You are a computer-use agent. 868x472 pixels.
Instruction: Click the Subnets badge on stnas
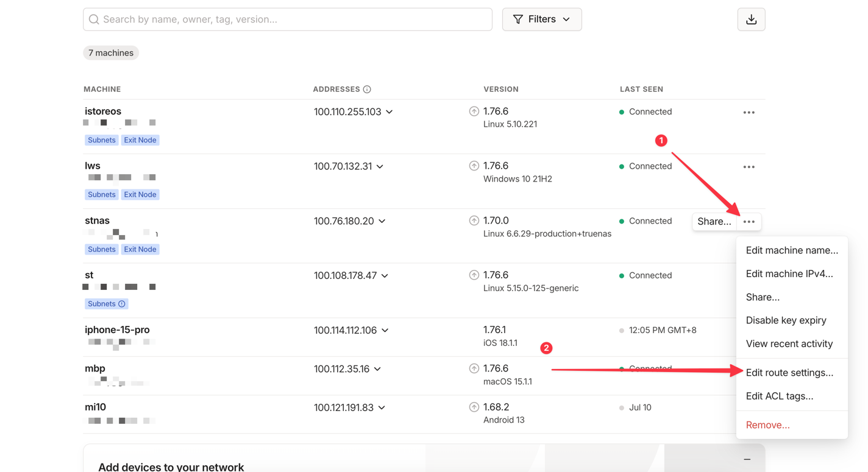point(101,249)
